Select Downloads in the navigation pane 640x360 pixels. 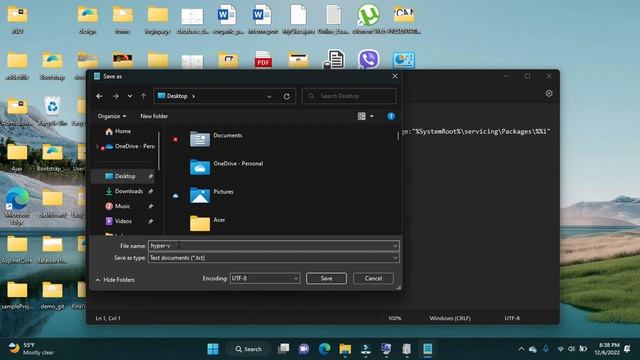click(x=124, y=191)
